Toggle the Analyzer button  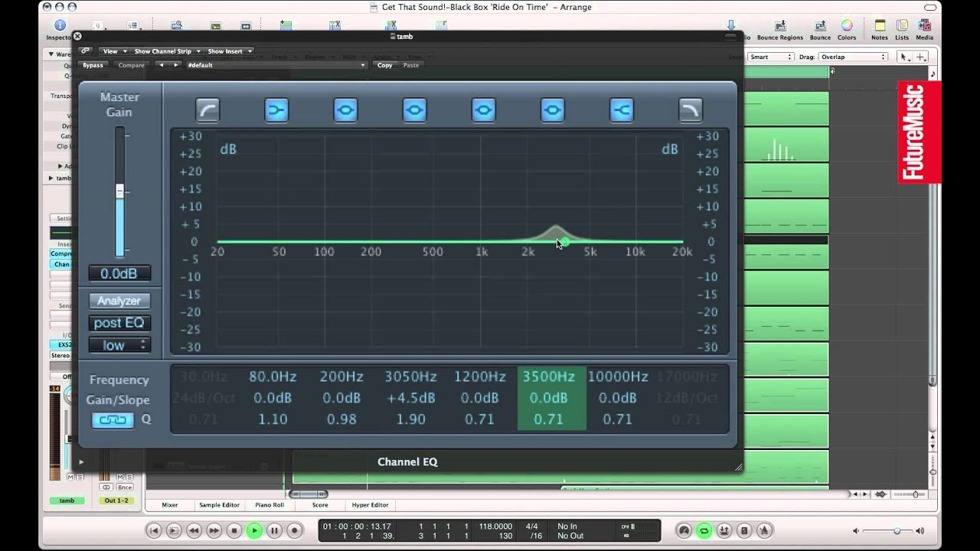pos(119,301)
